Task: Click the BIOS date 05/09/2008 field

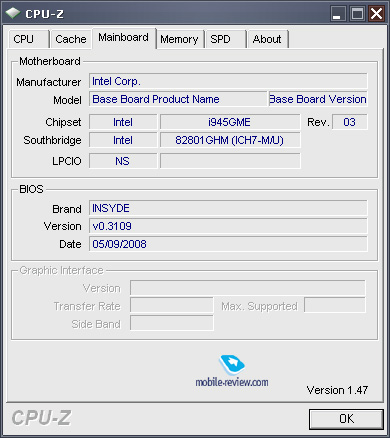Action: [228, 244]
